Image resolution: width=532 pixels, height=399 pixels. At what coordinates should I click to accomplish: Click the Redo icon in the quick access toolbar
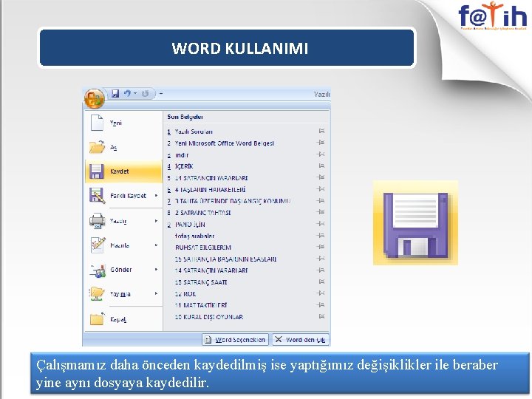pyautogui.click(x=146, y=94)
